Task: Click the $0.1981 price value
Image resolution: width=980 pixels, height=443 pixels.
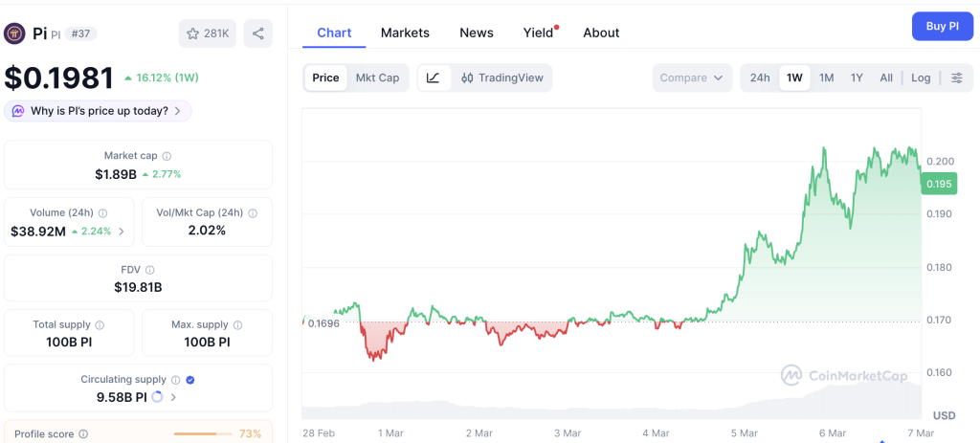Action: tap(58, 78)
